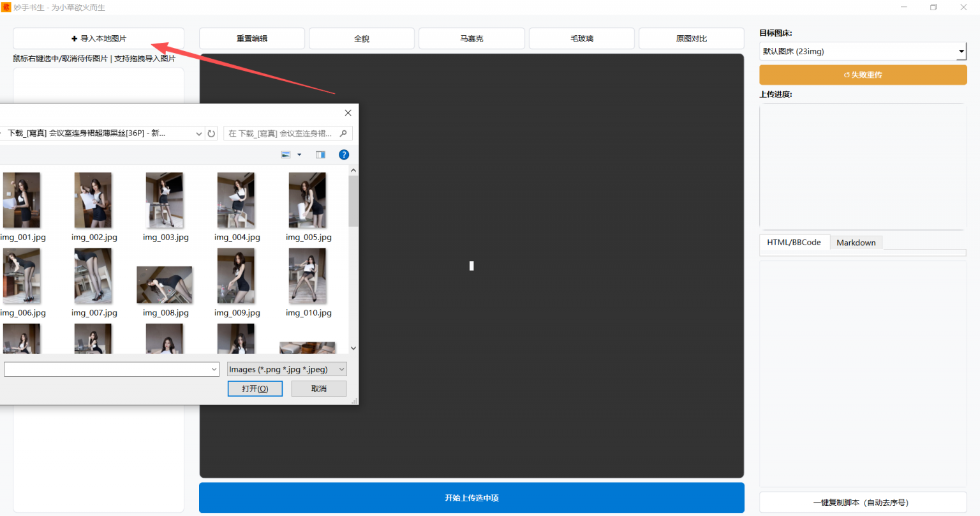
Task: Toggle the preview pane icon
Action: click(x=320, y=155)
